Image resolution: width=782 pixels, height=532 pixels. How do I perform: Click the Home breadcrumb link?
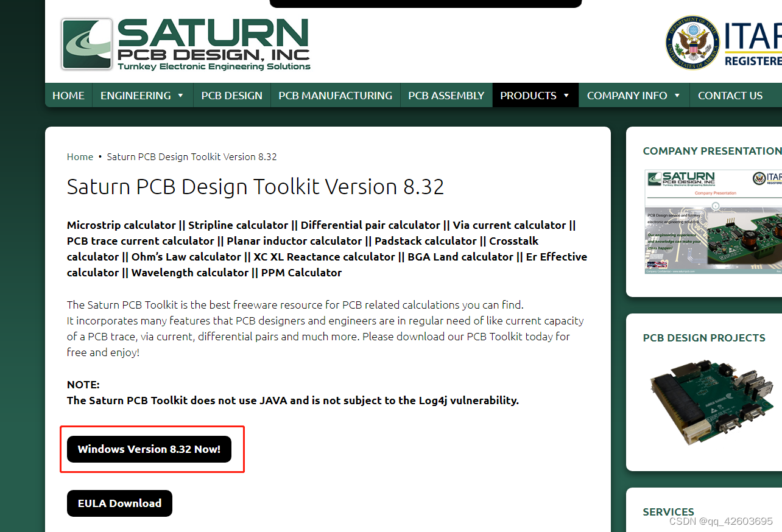click(x=80, y=156)
